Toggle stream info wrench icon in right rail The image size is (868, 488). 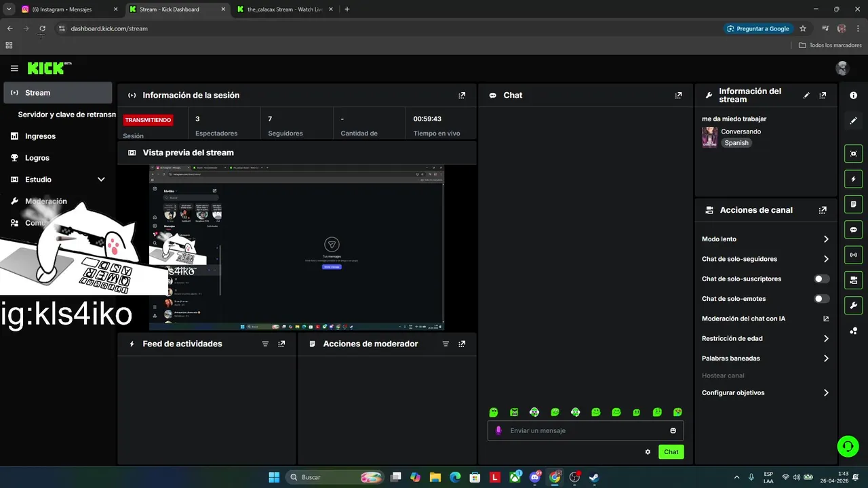(x=853, y=305)
